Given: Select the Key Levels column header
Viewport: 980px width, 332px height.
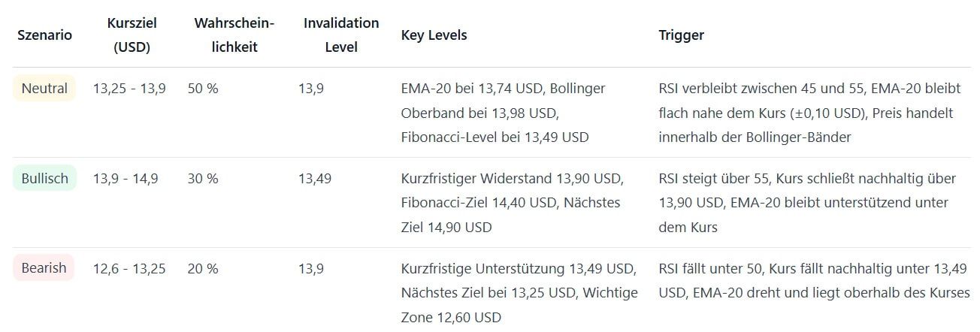Looking at the screenshot, I should pos(434,35).
